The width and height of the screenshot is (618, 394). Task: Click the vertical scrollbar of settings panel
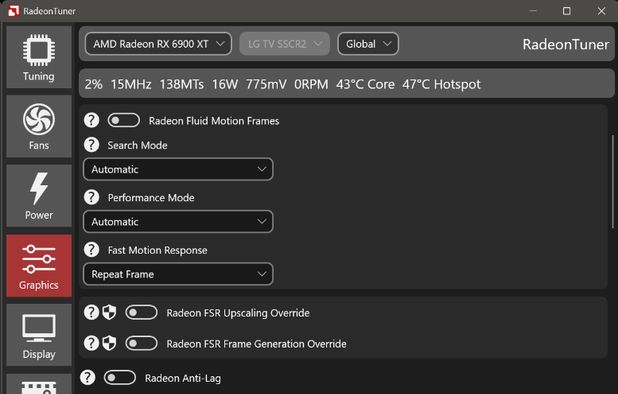point(613,181)
